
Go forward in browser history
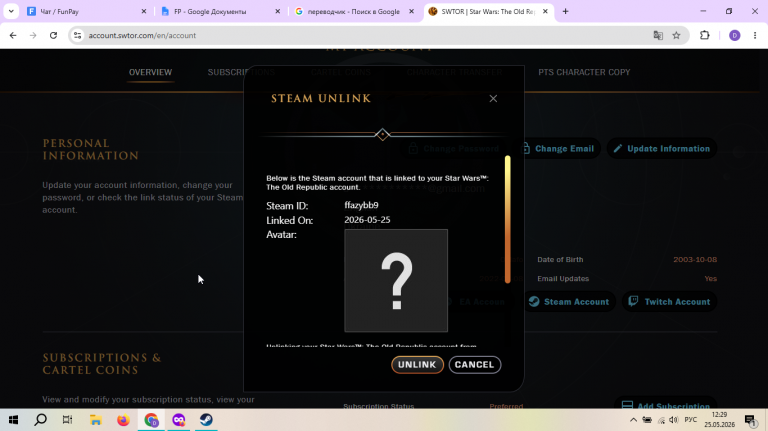(x=33, y=35)
